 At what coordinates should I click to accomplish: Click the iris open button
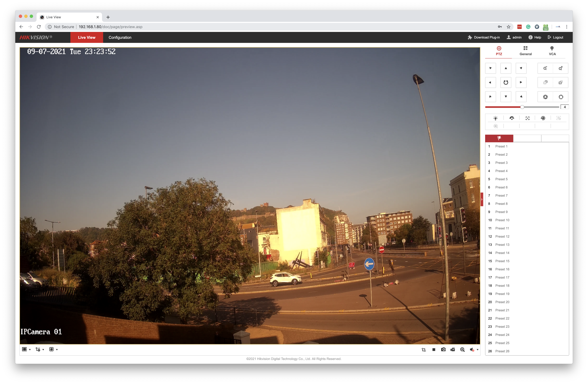pyautogui.click(x=561, y=97)
